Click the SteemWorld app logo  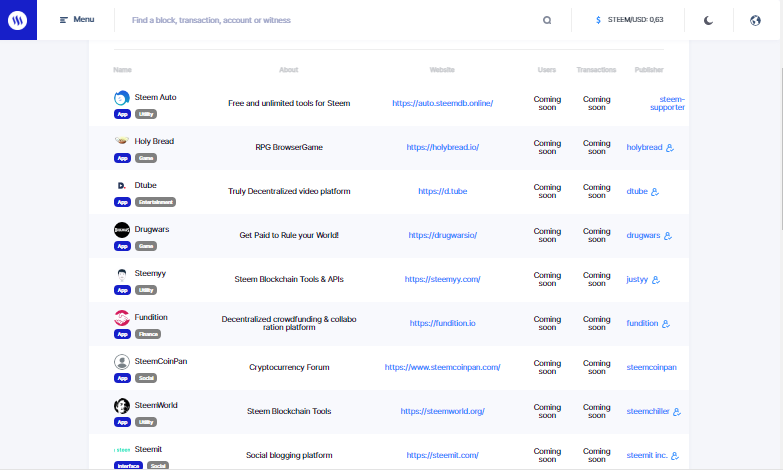[x=122, y=406]
